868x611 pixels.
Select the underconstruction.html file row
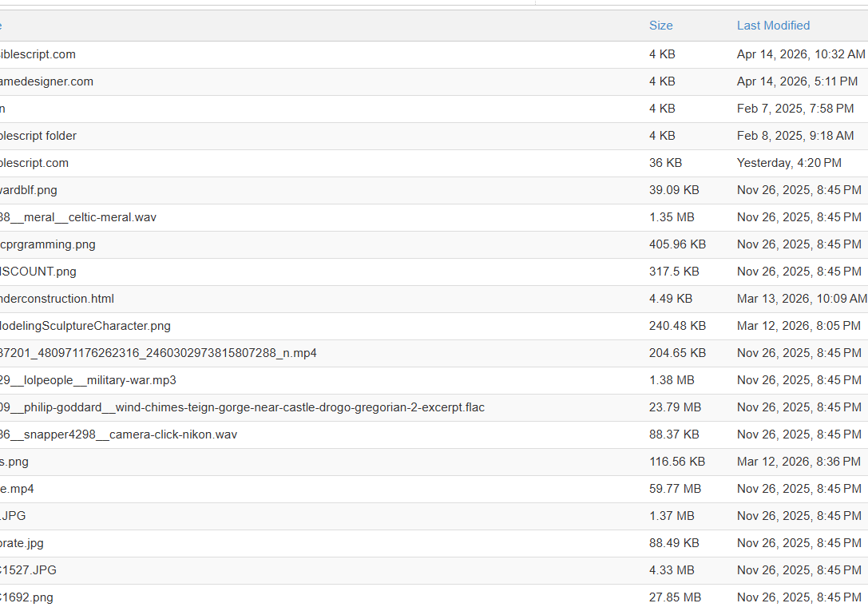[434, 299]
